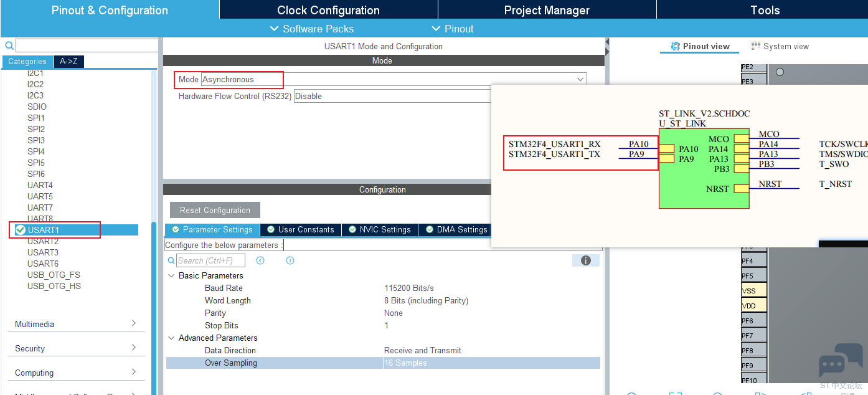Open the Clock Configuration tab
868x395 pixels.
(328, 10)
